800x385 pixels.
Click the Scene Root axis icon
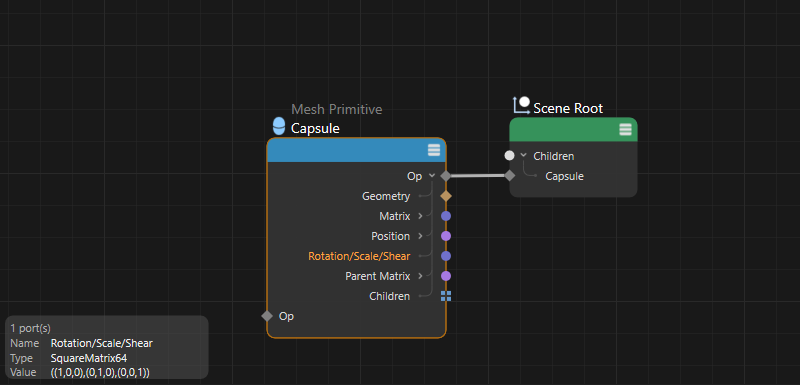(521, 106)
